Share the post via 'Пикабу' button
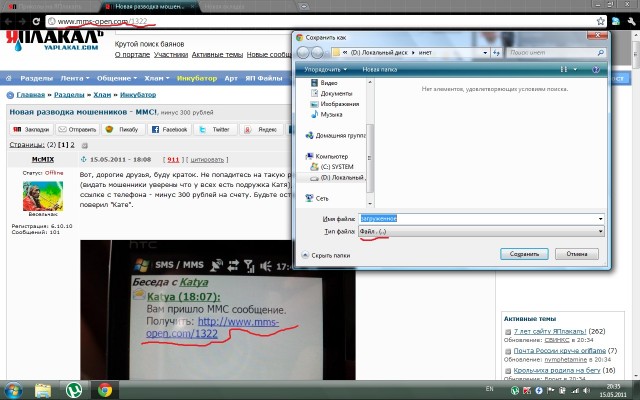The height and width of the screenshot is (400, 640). click(x=123, y=129)
